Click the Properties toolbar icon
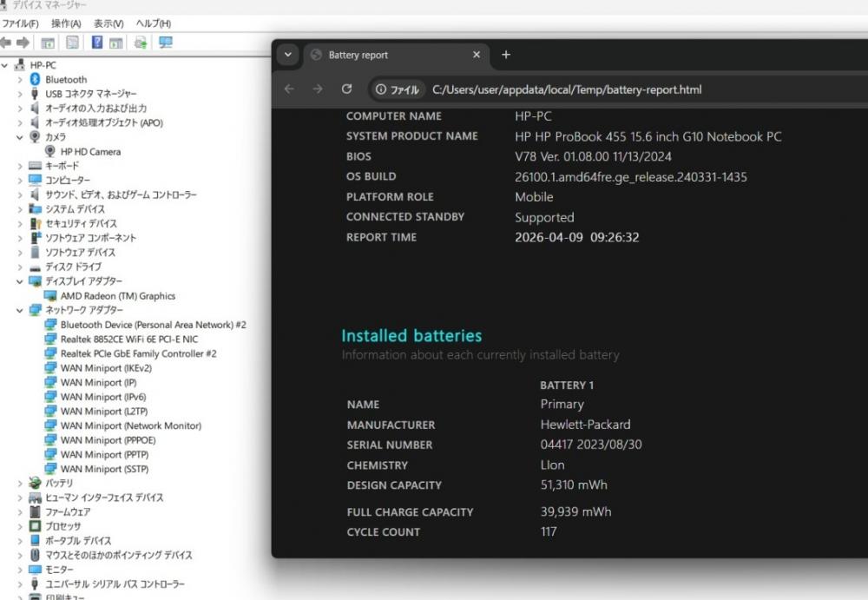Image resolution: width=868 pixels, height=600 pixels. point(72,43)
